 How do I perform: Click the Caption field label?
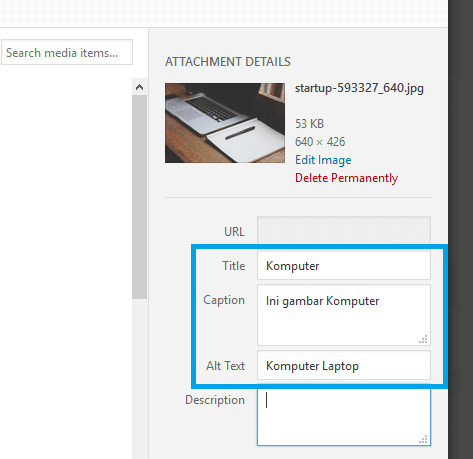(224, 300)
